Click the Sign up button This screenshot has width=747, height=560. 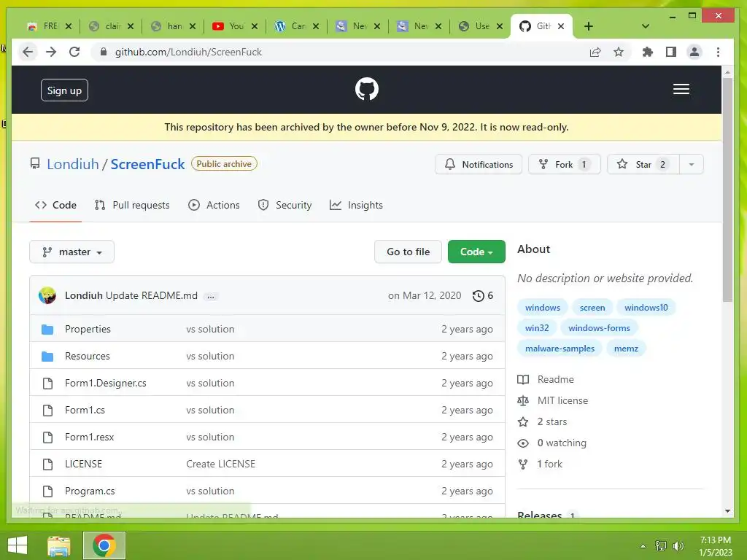(x=64, y=90)
